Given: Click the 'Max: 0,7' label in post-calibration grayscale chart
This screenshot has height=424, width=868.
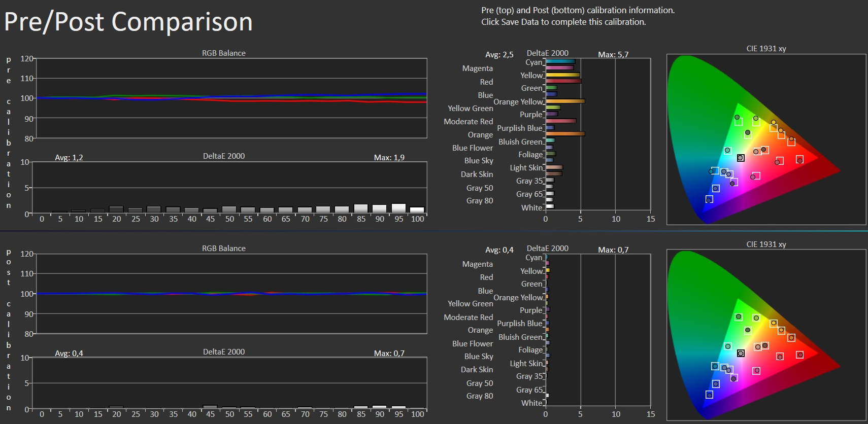Looking at the screenshot, I should [x=389, y=353].
